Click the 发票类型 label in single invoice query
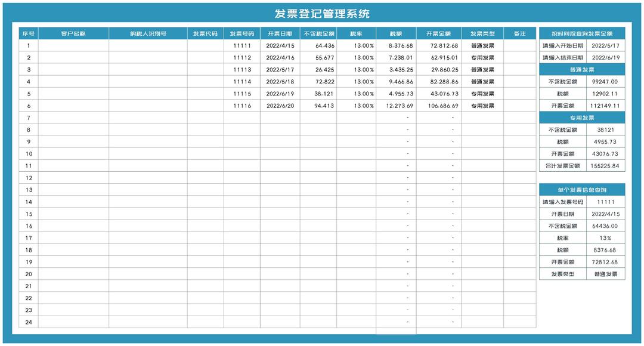 click(563, 274)
